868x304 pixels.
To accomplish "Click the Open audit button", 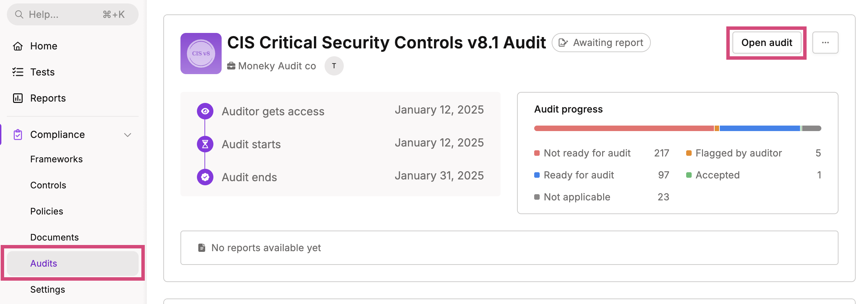I will pyautogui.click(x=767, y=43).
